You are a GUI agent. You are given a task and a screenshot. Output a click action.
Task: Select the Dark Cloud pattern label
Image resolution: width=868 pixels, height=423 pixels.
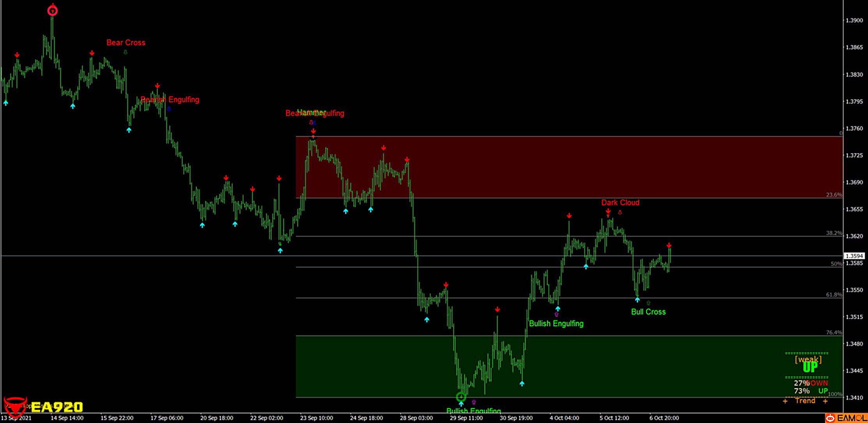point(620,203)
